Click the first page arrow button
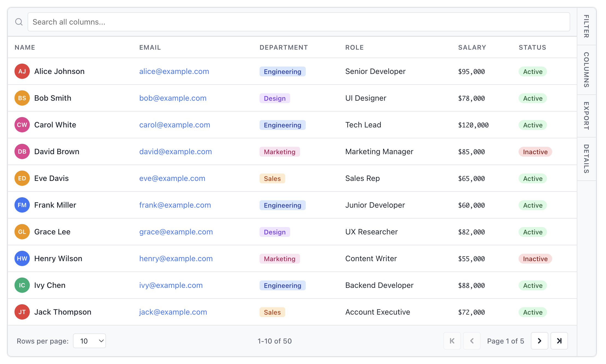Screen dimensions: 606x364 (x=452, y=341)
